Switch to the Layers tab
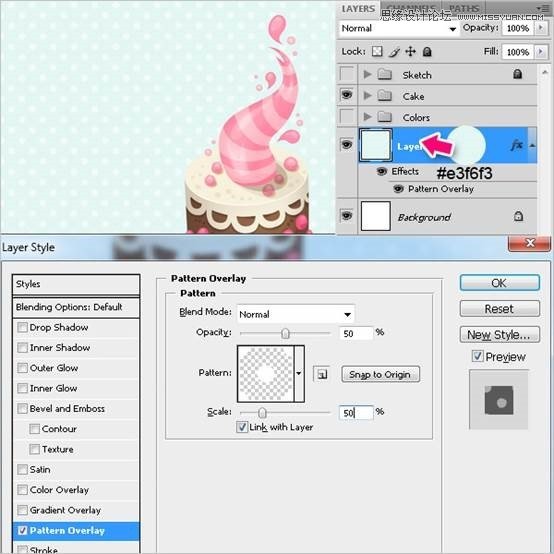Screen dimensions: 554x554 (x=358, y=8)
